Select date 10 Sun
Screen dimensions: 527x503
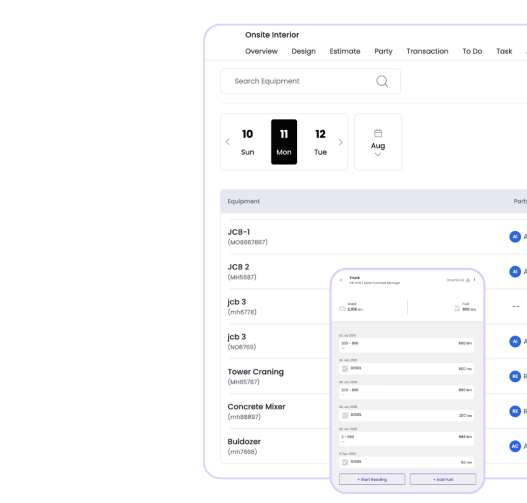[x=247, y=142]
